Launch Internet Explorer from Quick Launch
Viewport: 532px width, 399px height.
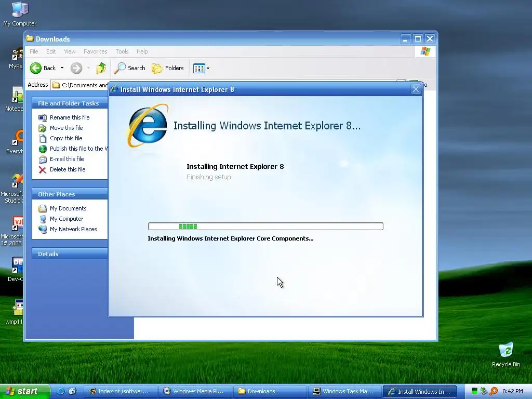point(60,391)
